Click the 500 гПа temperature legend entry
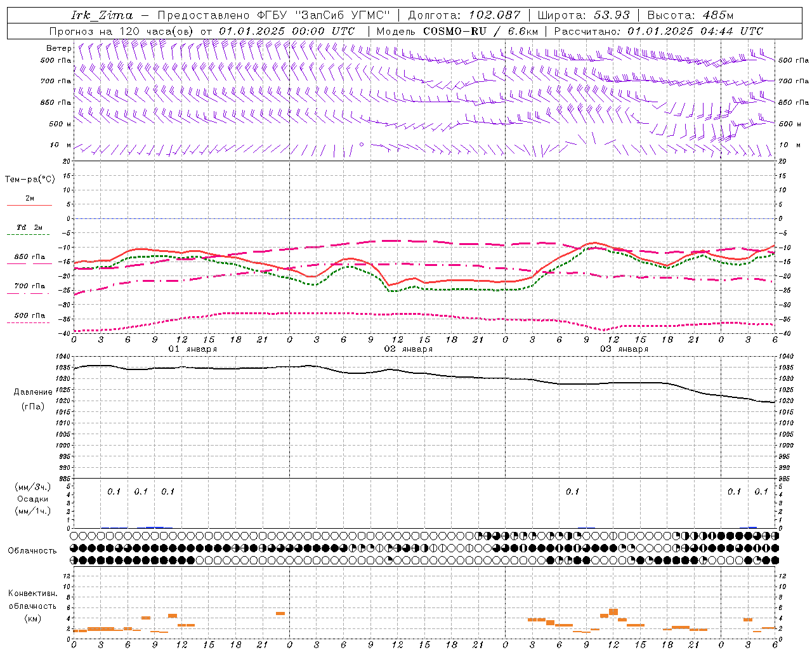812x650 pixels. pos(29,315)
